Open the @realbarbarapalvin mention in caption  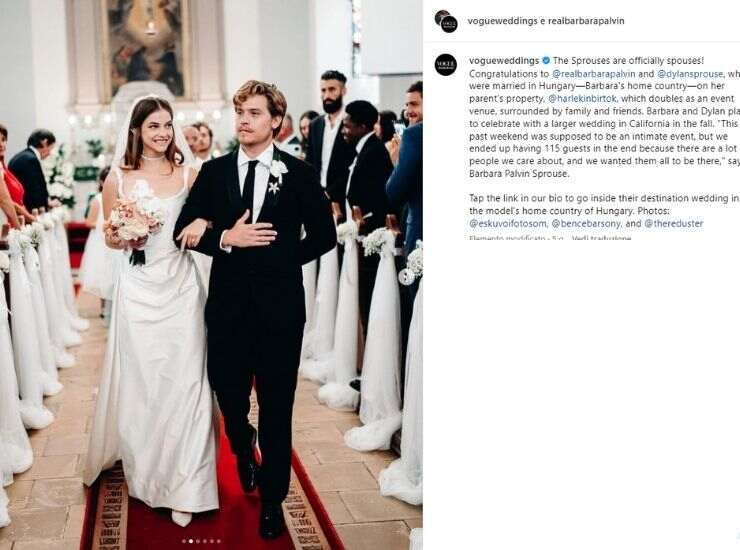pyautogui.click(x=594, y=74)
